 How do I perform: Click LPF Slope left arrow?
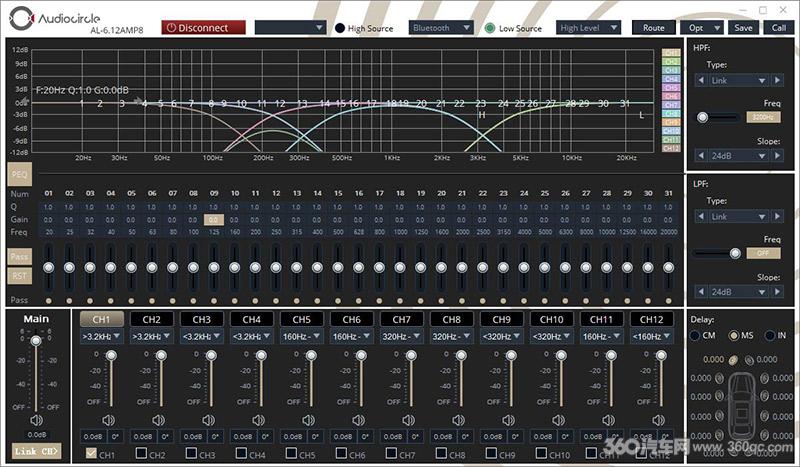pos(701,292)
